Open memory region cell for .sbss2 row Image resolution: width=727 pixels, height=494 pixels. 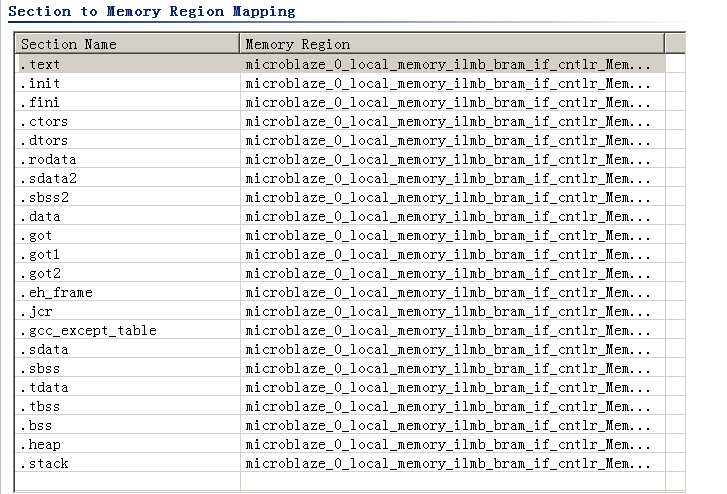coord(453,197)
